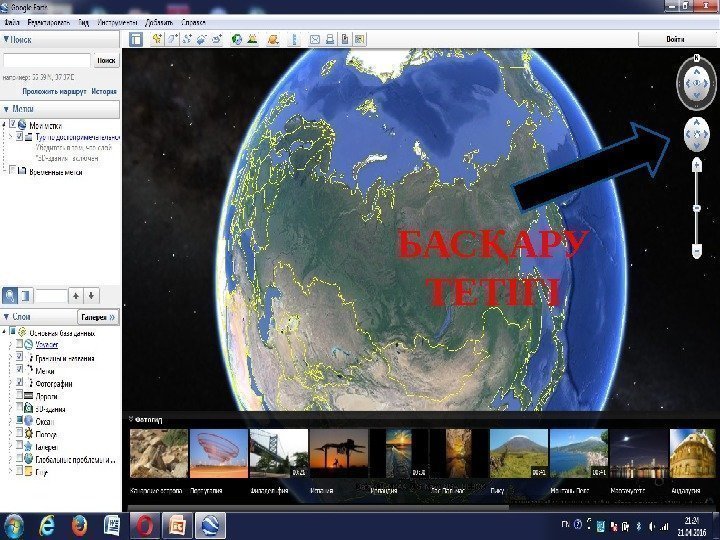Viewport: 720px width, 540px height.
Task: Click the save image toolbar icon
Action: (345, 39)
